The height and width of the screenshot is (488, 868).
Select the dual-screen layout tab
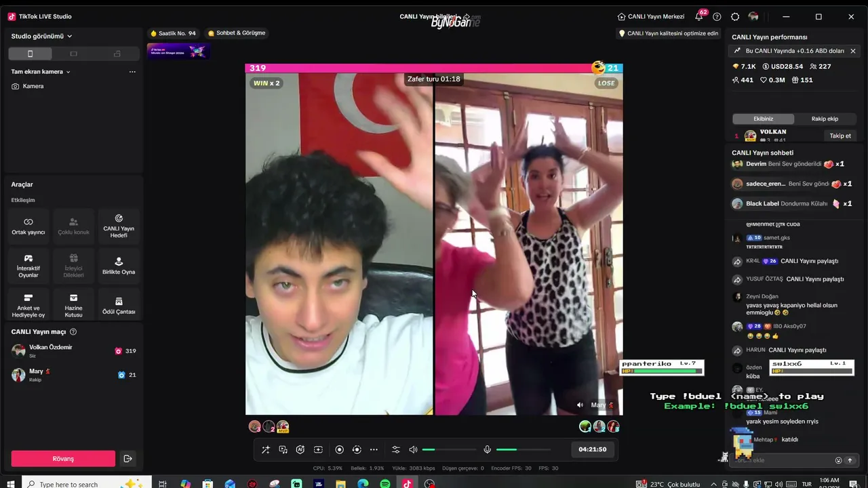point(117,54)
